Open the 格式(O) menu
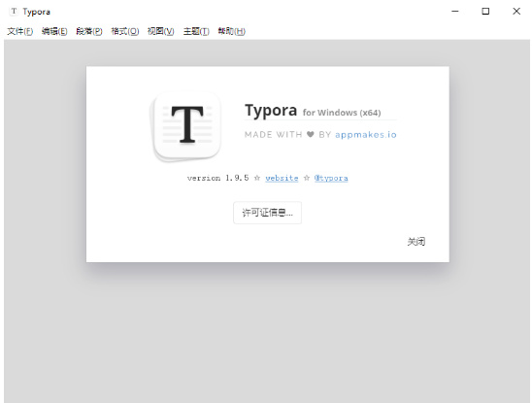Viewport: 532px width, 403px height. coord(125,32)
